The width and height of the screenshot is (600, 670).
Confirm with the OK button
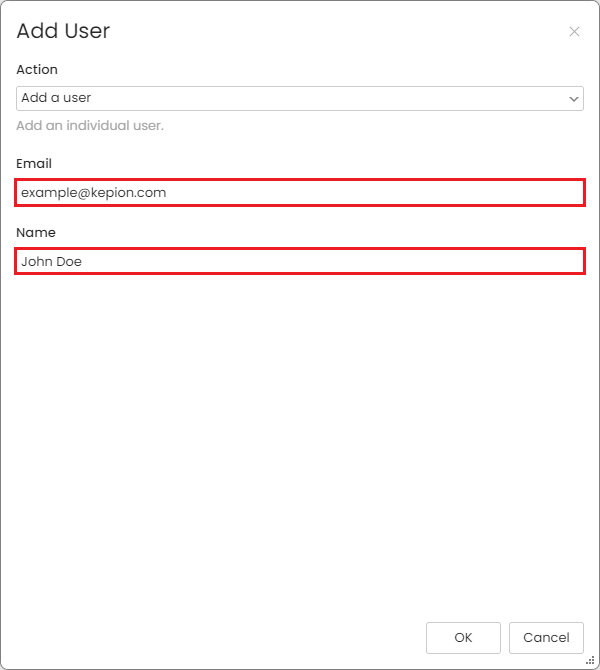click(463, 638)
